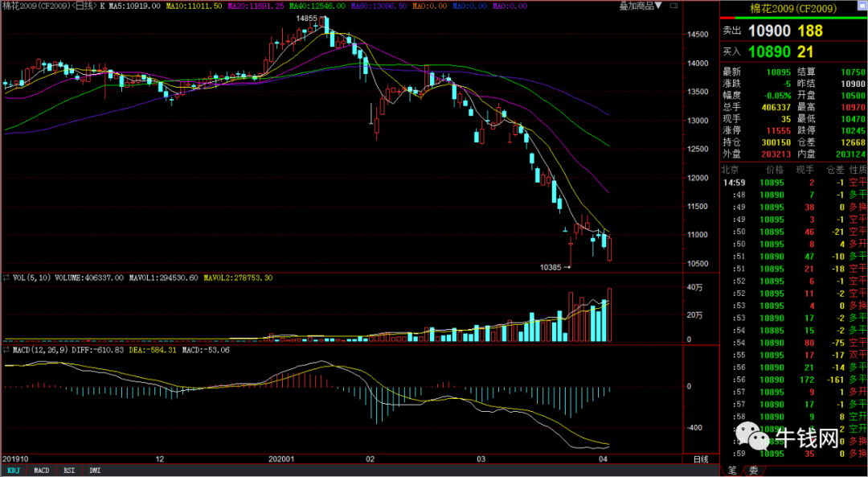868x477 pixels.
Task: Open the 笔 tick list tab
Action: [732, 471]
